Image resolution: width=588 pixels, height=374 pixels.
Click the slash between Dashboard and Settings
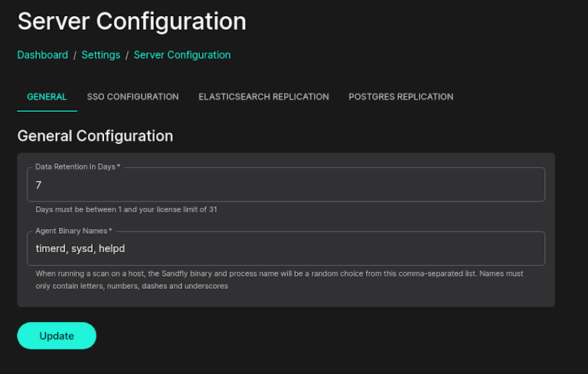pyautogui.click(x=75, y=55)
